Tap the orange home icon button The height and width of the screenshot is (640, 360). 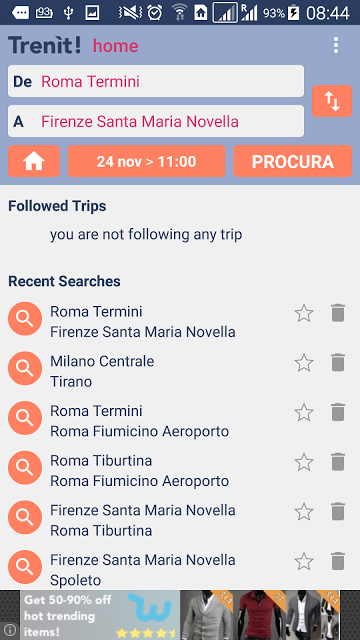click(x=34, y=161)
